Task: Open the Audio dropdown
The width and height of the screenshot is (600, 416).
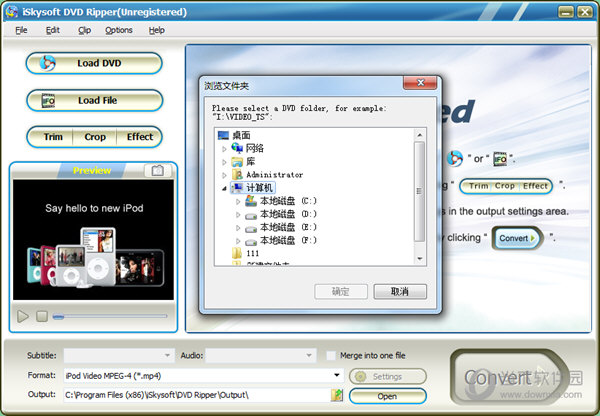Action: [x=309, y=356]
